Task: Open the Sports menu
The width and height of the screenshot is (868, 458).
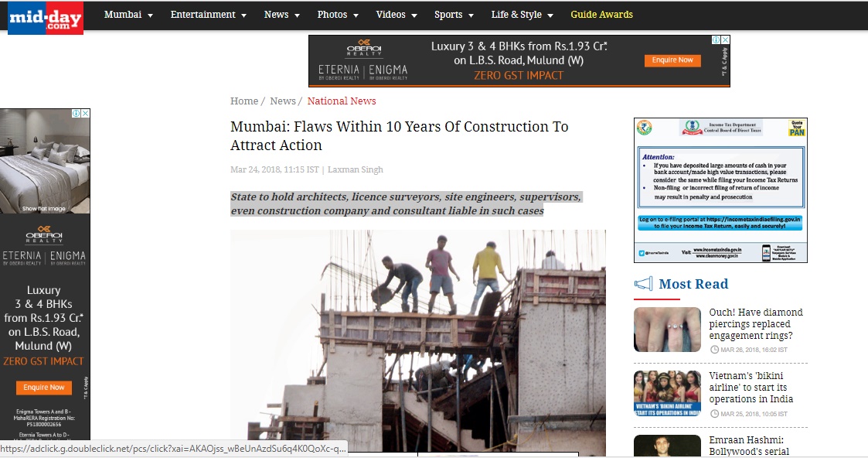Action: click(x=454, y=15)
